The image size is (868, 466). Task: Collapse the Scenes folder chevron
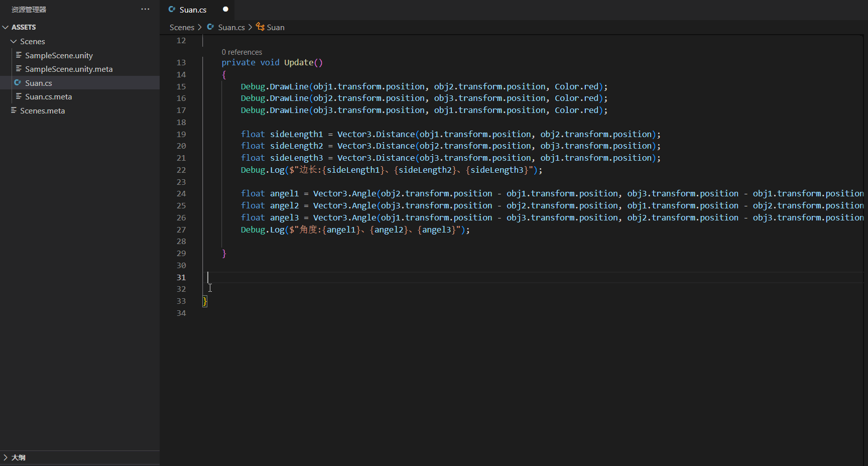(x=14, y=41)
